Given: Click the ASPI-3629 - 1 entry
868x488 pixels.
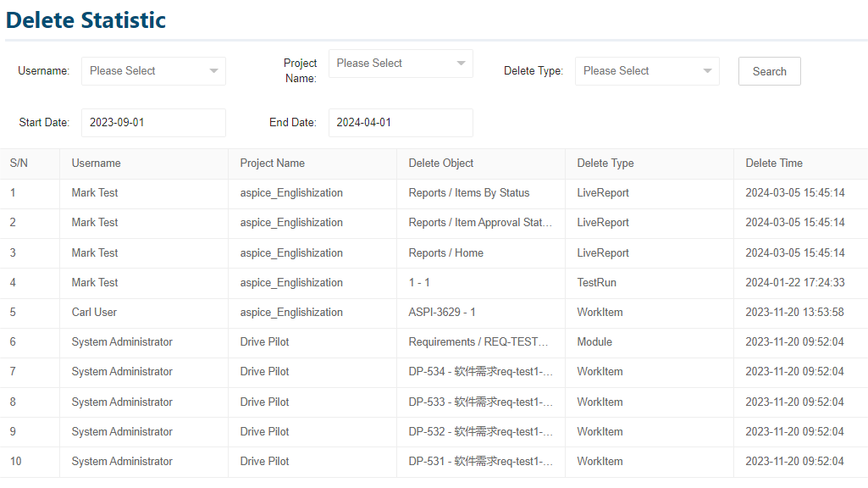Looking at the screenshot, I should 442,313.
